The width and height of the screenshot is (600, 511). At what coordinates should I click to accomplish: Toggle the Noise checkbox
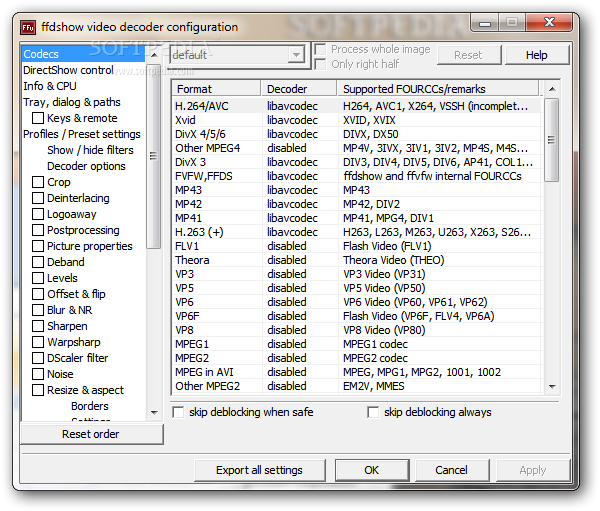[38, 374]
